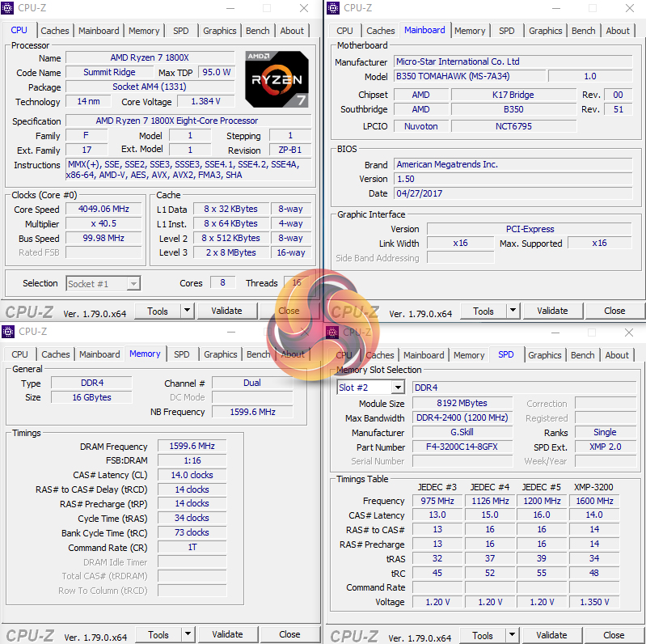Click the CPU-Z app icon in the Memory window title bar
The image size is (646, 644).
8,332
